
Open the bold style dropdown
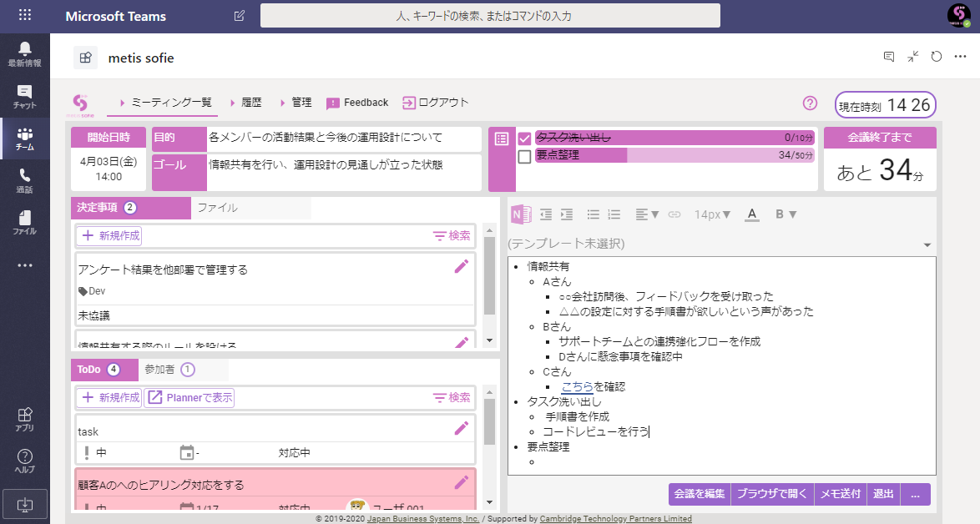point(786,214)
